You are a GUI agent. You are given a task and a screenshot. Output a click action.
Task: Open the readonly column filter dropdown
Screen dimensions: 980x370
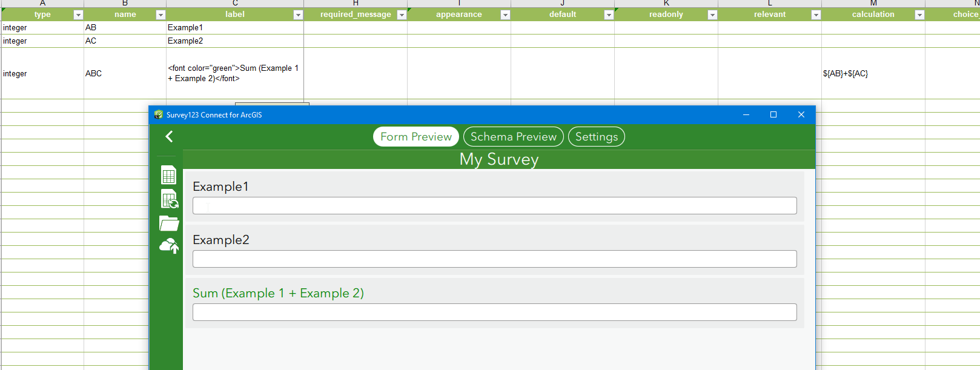[x=712, y=15]
